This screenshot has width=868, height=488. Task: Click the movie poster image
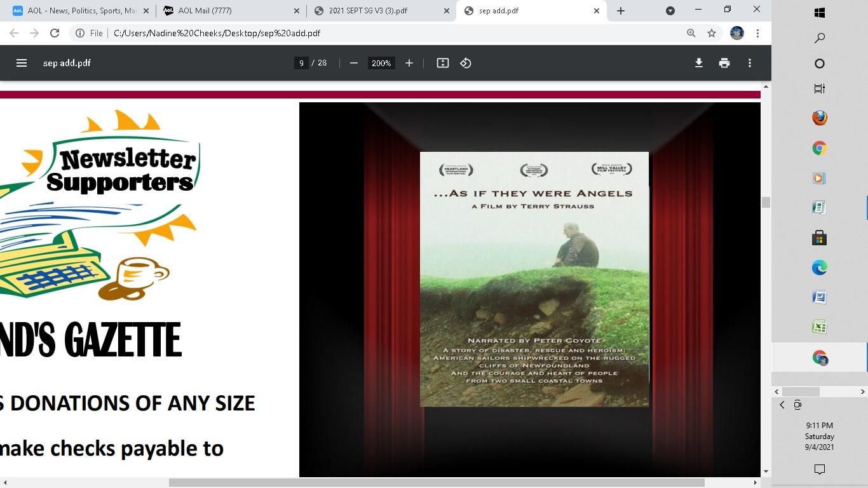point(534,279)
